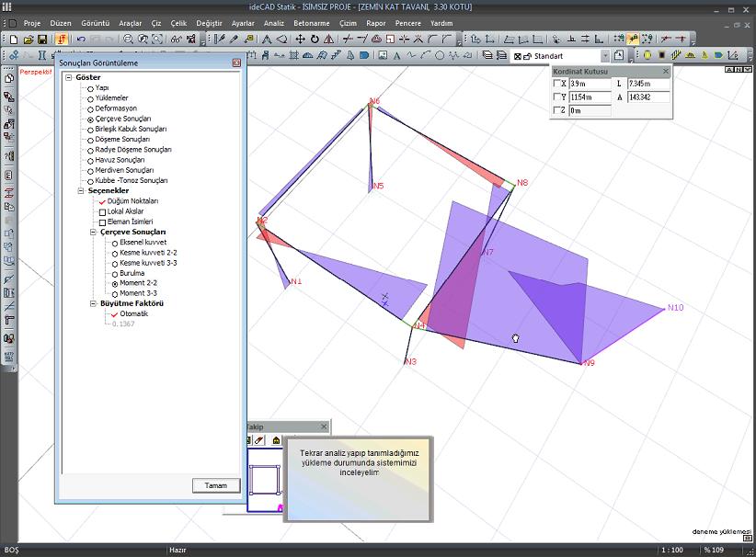Collapse the Seçenekler tree node

point(81,191)
